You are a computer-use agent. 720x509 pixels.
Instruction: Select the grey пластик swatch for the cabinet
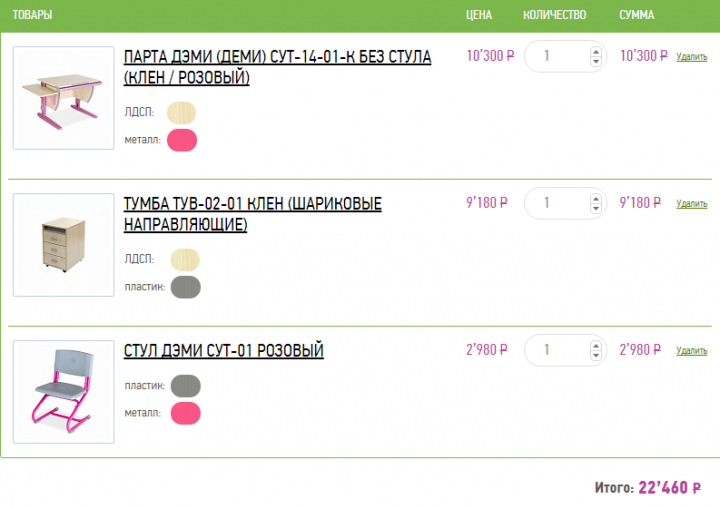(x=185, y=287)
